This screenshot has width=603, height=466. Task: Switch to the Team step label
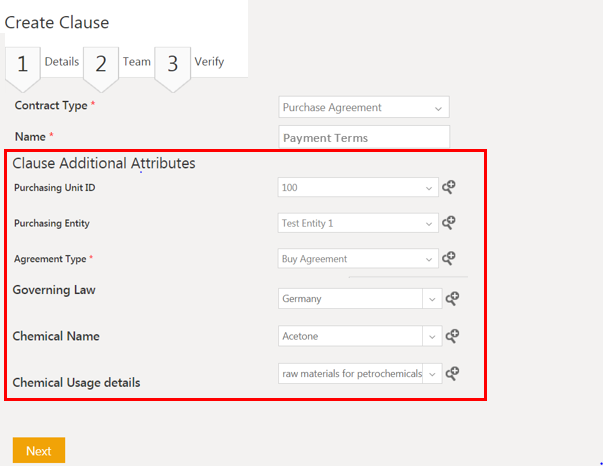click(x=137, y=62)
